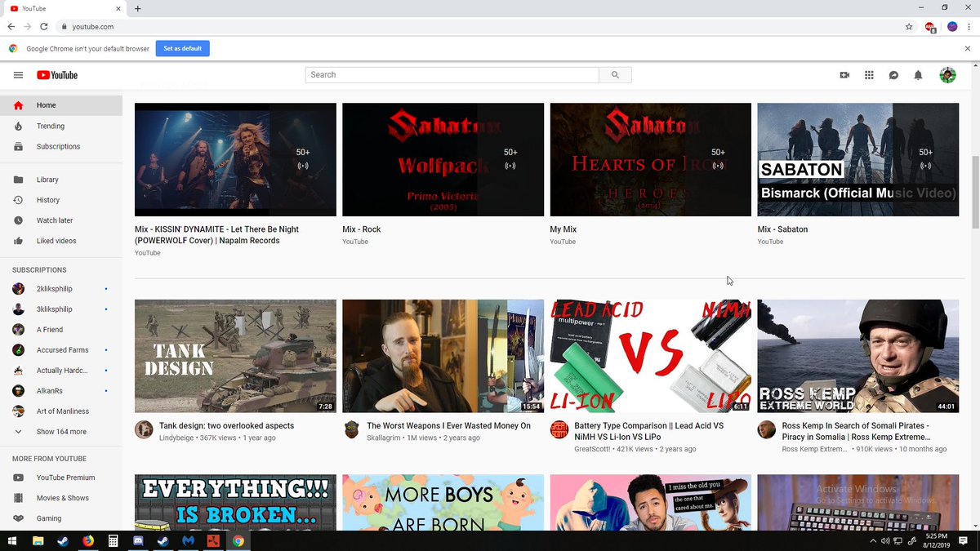This screenshot has height=551, width=980.
Task: Click the YouTube search input field
Action: [x=452, y=75]
